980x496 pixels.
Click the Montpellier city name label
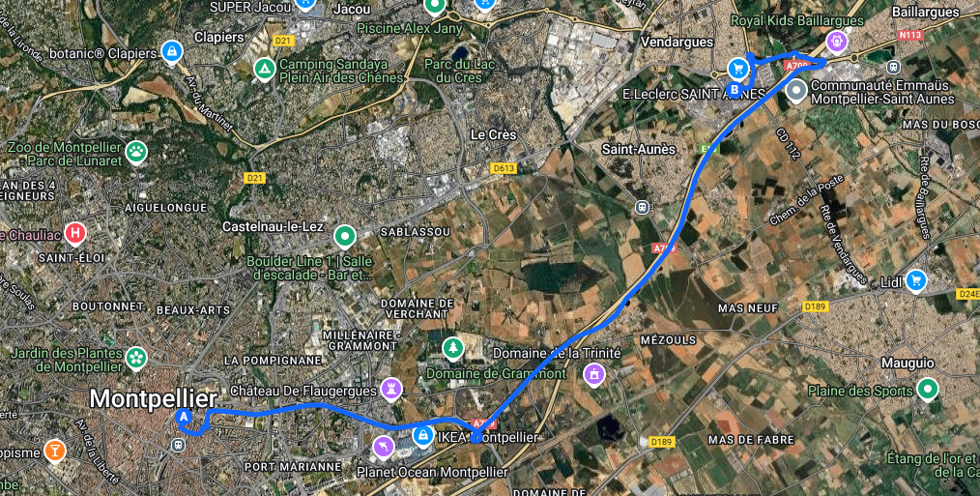click(153, 398)
